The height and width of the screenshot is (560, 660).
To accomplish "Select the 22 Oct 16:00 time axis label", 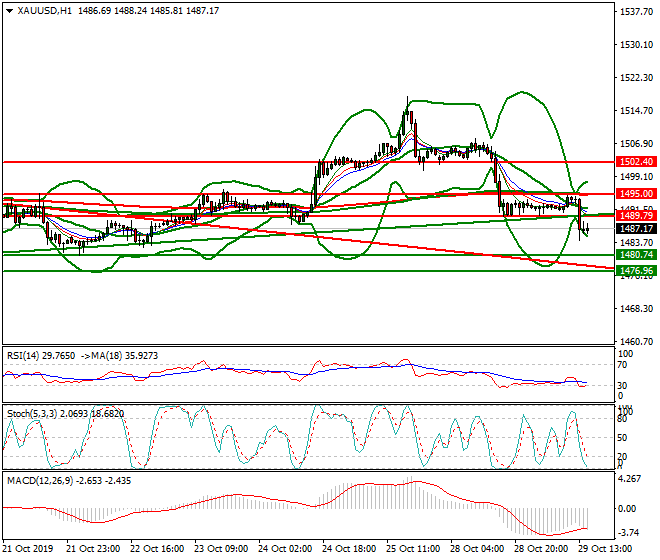I will pos(157,549).
